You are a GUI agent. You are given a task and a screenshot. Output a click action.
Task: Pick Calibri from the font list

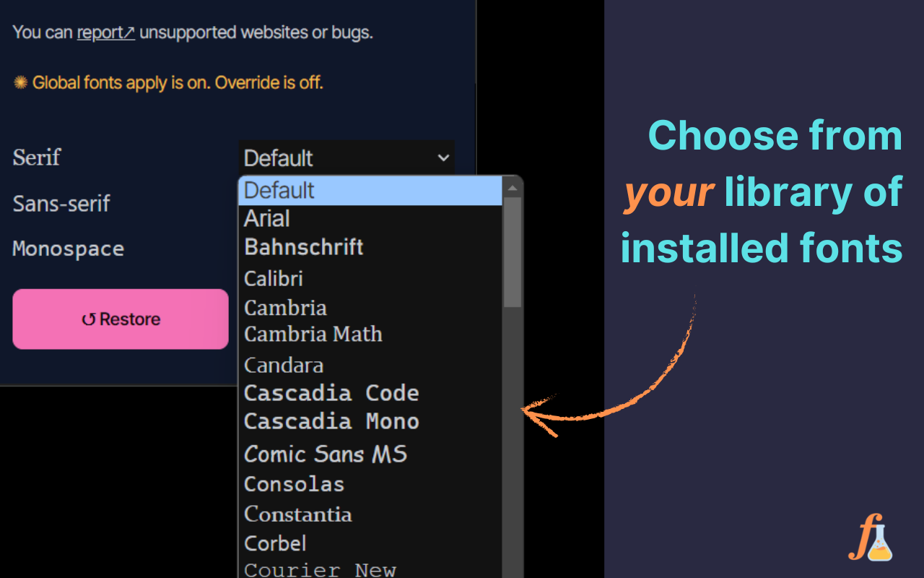370,278
